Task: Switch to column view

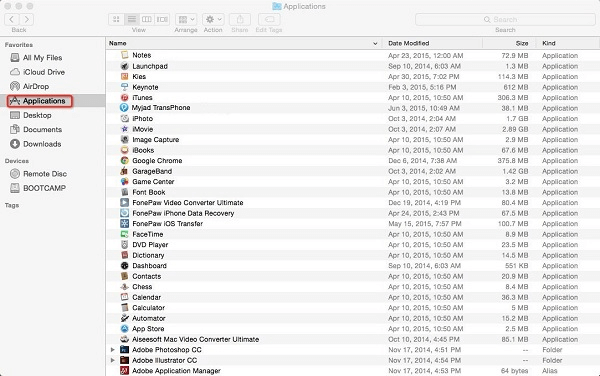Action: tap(147, 19)
